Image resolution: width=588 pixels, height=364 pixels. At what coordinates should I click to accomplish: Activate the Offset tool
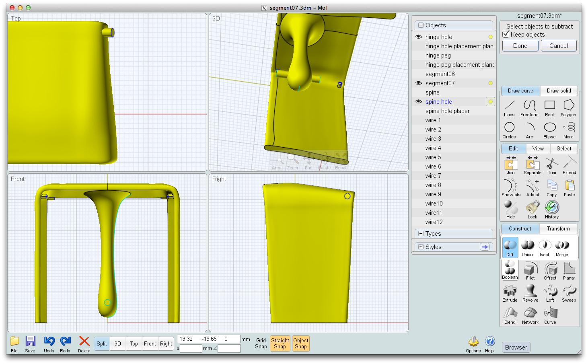pyautogui.click(x=550, y=271)
